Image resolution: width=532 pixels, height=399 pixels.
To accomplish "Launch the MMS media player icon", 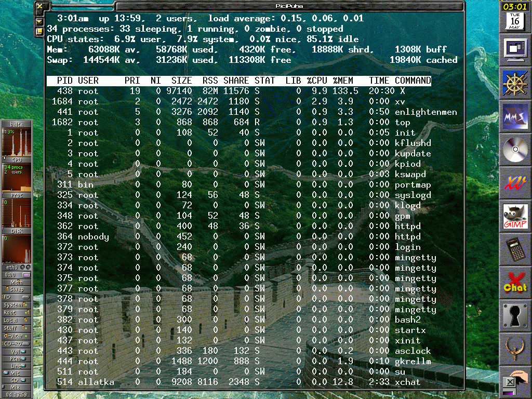I will pyautogui.click(x=515, y=116).
